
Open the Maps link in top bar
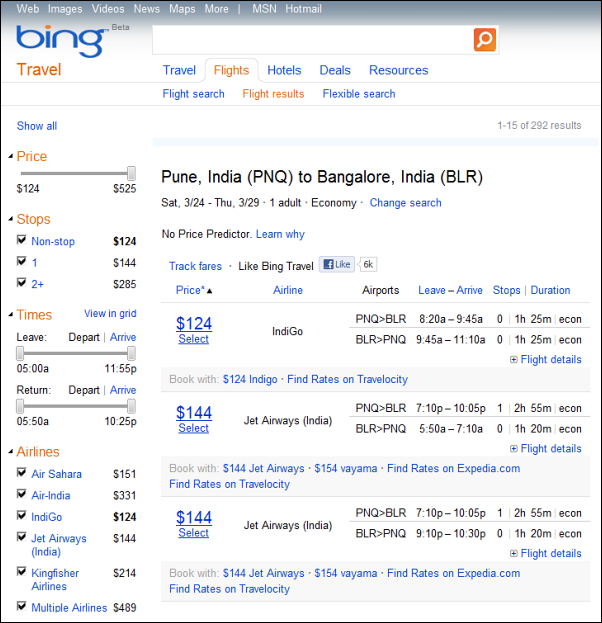[182, 9]
